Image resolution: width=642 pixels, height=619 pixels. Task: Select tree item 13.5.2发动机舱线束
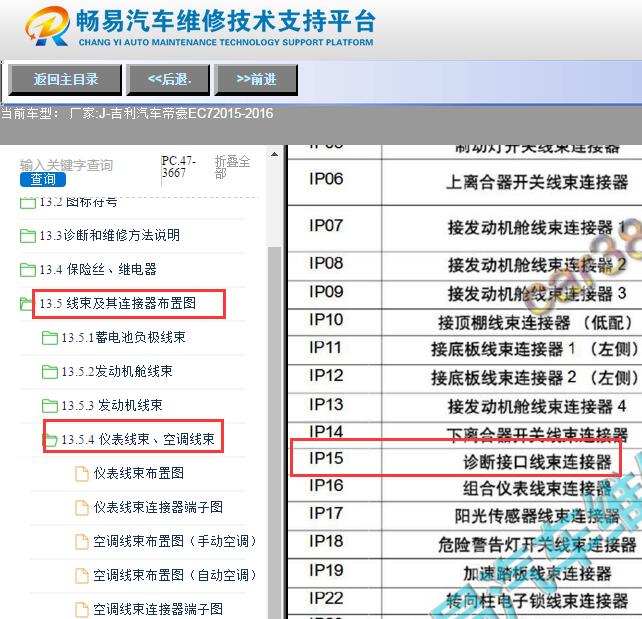[117, 371]
